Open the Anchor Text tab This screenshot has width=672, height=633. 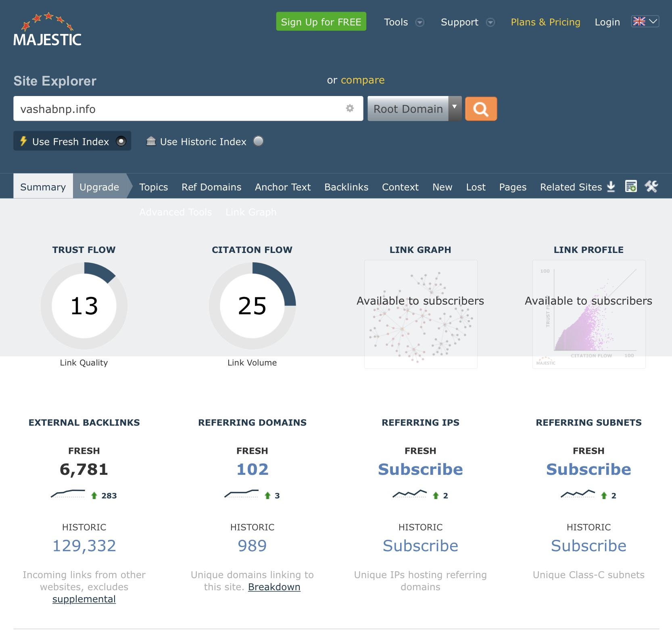[x=283, y=187]
